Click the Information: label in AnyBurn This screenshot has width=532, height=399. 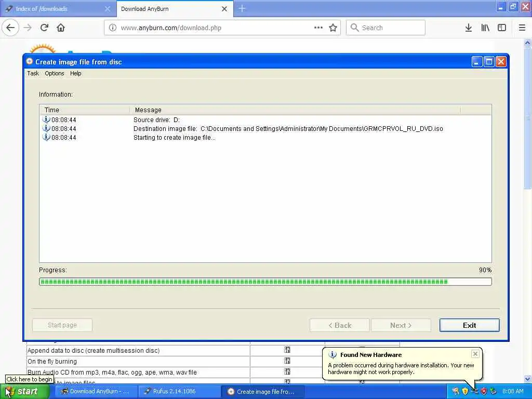point(56,95)
